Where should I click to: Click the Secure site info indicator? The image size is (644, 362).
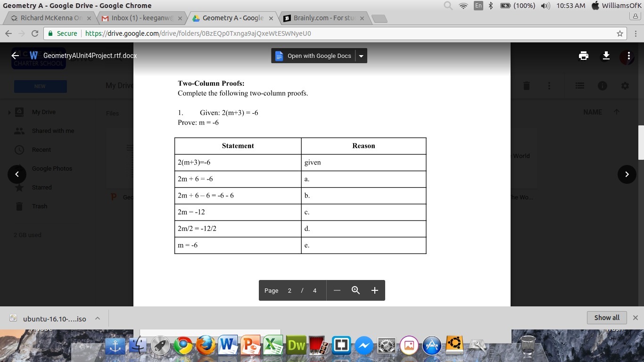(x=62, y=33)
